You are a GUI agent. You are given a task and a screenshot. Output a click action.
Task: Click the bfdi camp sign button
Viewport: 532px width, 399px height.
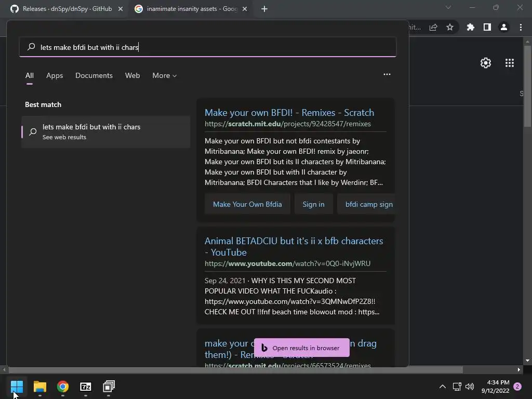click(x=366, y=204)
